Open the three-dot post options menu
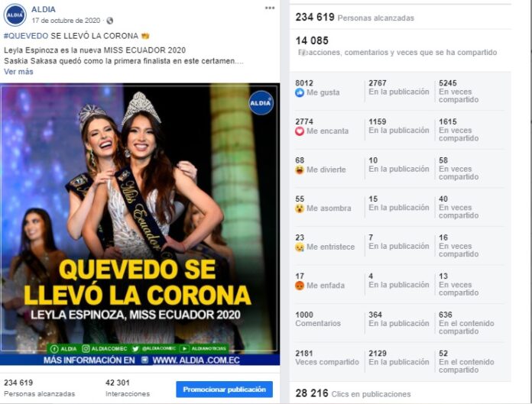The image size is (532, 404). (x=270, y=8)
